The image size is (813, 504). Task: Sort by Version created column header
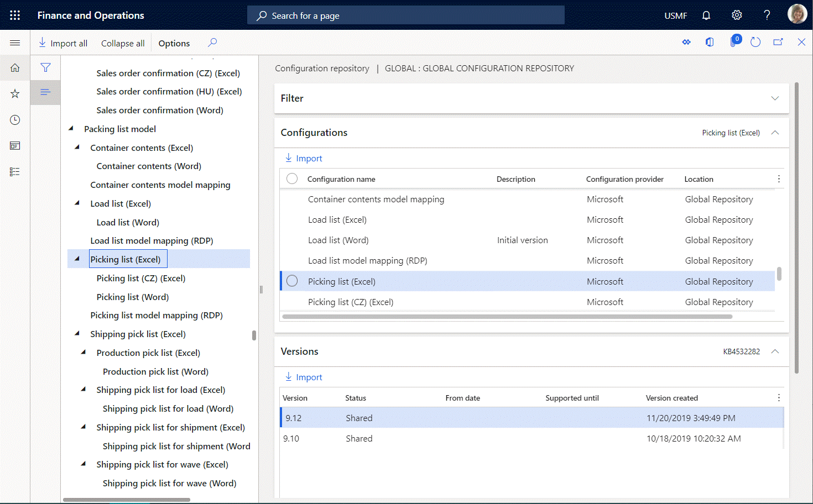click(x=672, y=398)
